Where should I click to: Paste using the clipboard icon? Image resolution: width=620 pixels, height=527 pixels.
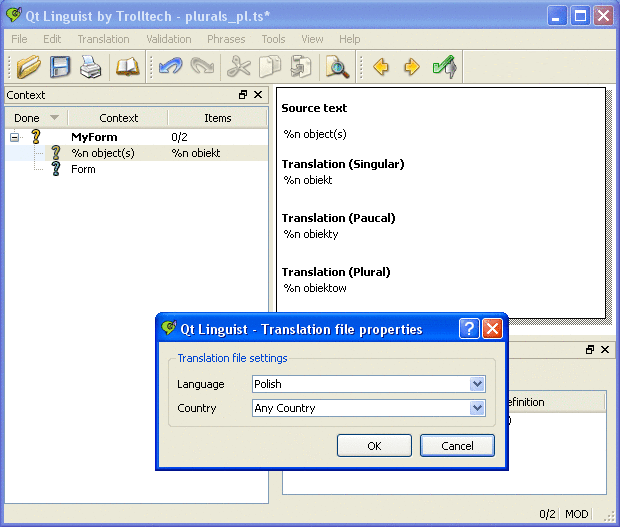(x=301, y=66)
